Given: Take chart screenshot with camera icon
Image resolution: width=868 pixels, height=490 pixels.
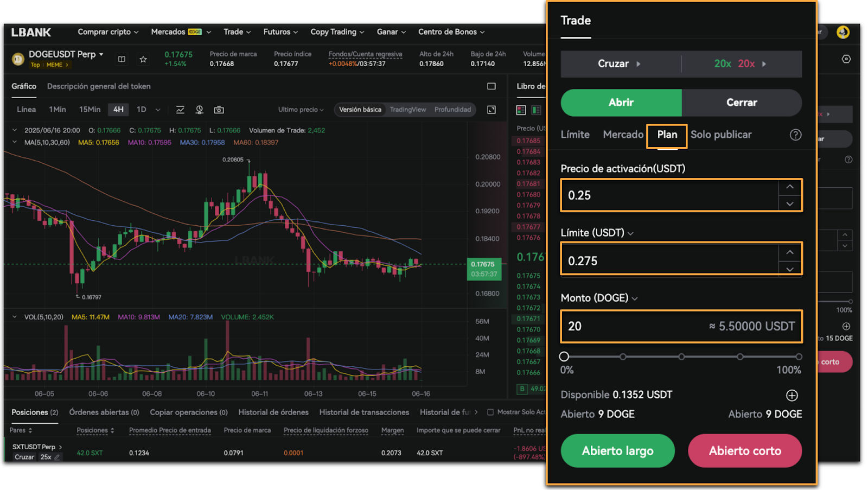Looking at the screenshot, I should [x=219, y=110].
